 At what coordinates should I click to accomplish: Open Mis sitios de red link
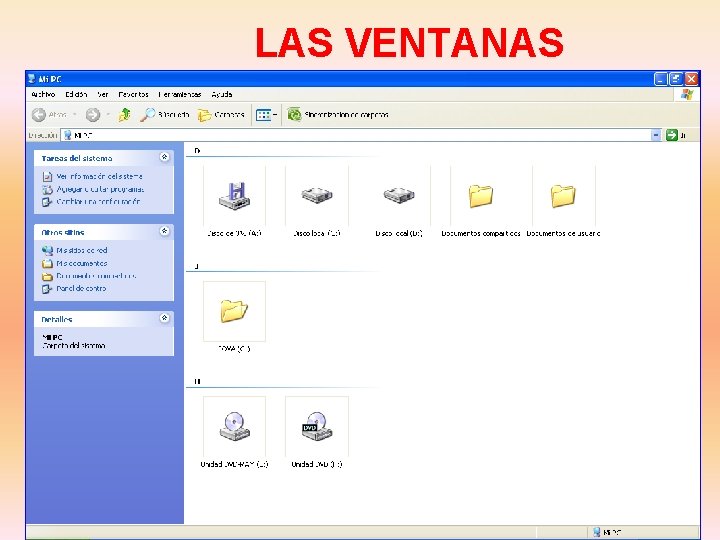click(x=82, y=250)
